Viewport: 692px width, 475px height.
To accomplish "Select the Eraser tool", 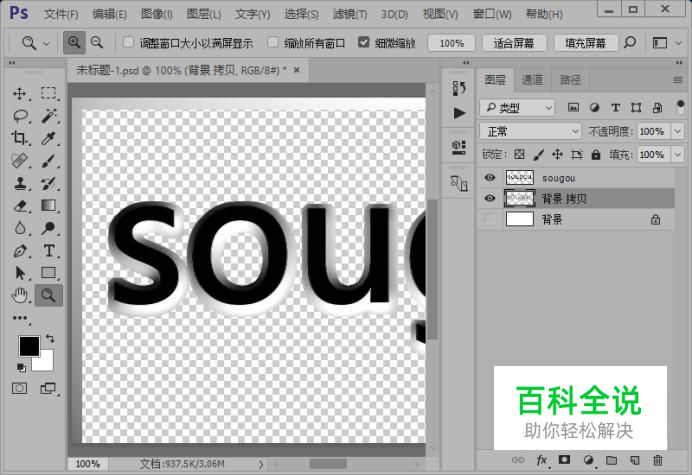I will (x=19, y=206).
